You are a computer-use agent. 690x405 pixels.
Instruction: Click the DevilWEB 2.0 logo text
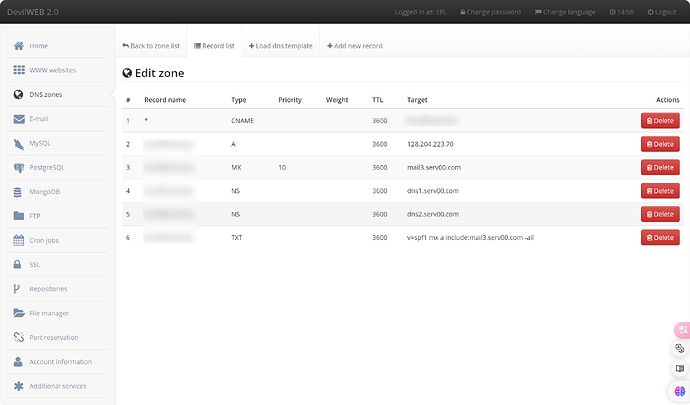tap(33, 12)
